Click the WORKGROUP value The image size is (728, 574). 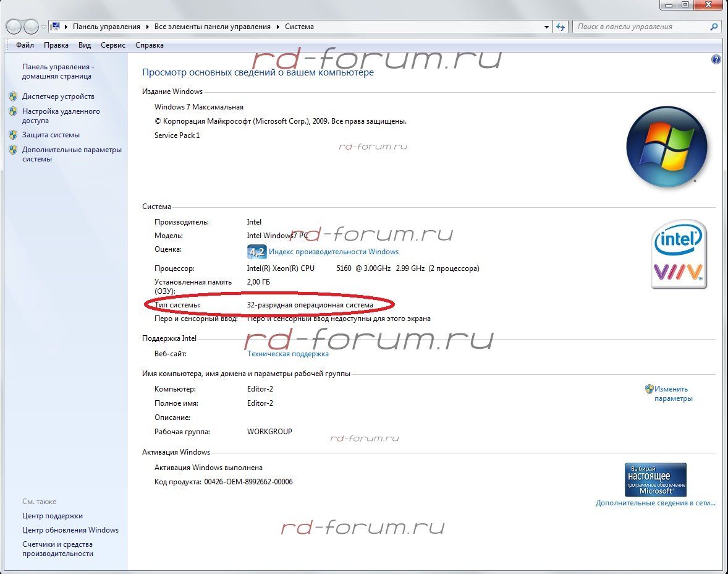tap(269, 432)
